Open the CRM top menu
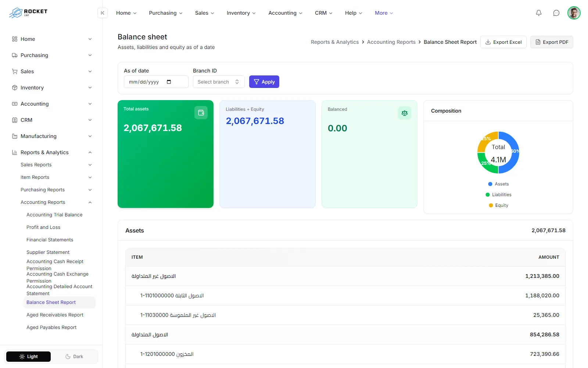Image resolution: width=588 pixels, height=368 pixels. [x=324, y=13]
